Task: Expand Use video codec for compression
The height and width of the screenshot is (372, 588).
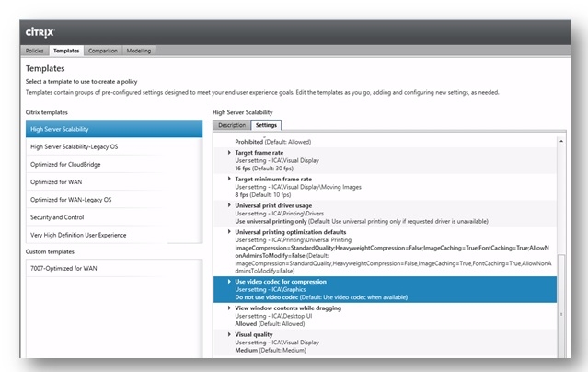Action: coord(229,281)
